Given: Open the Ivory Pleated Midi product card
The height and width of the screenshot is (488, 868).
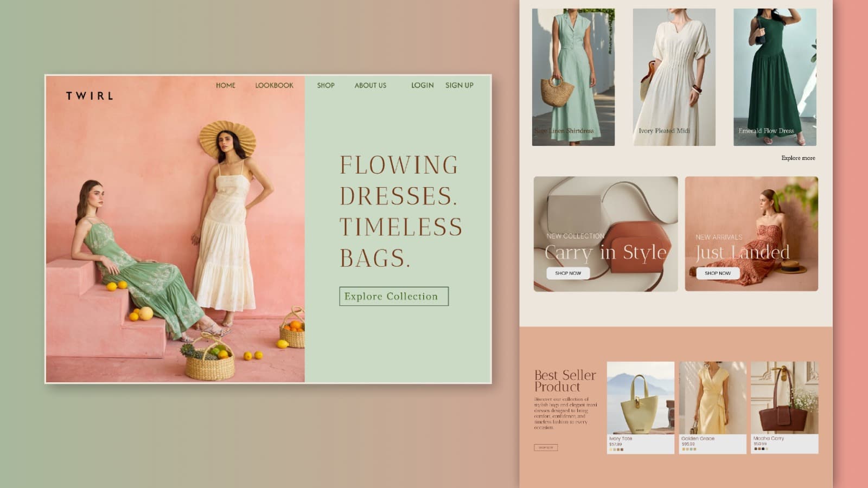Looking at the screenshot, I should coord(674,77).
